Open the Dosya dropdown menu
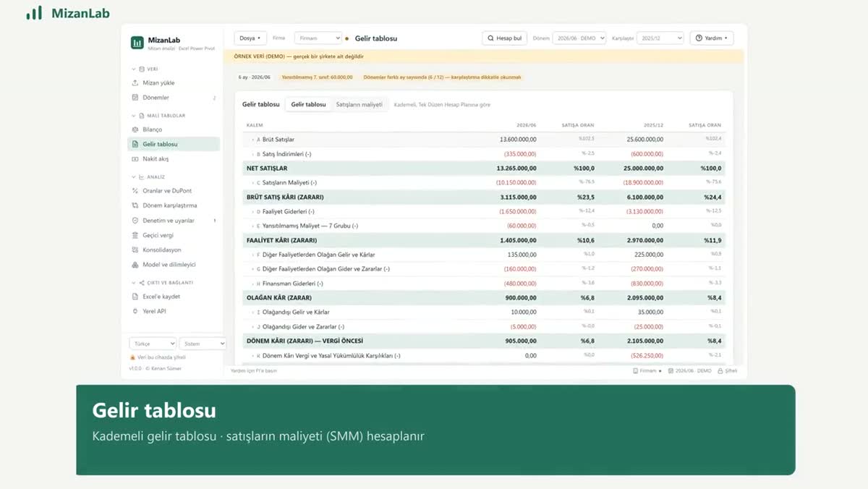868x489 pixels. tap(250, 38)
